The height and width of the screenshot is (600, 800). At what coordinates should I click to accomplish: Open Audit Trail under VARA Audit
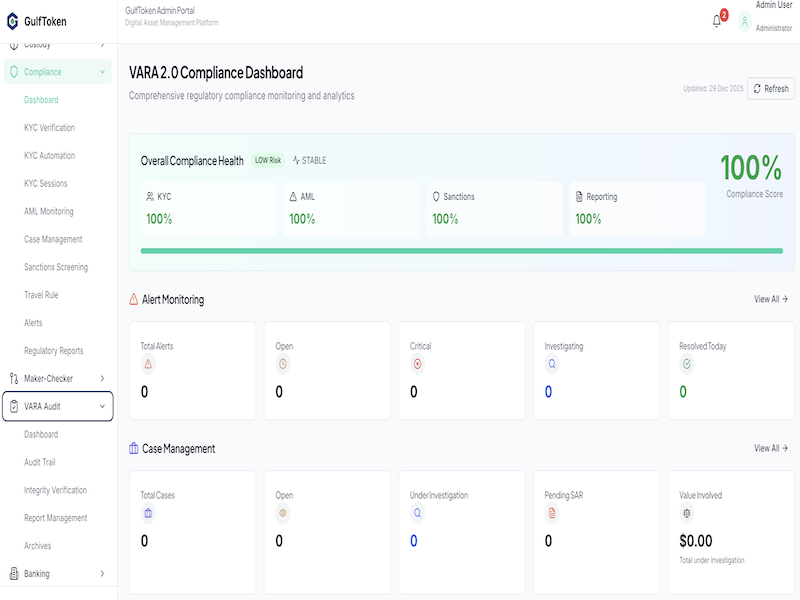point(40,462)
